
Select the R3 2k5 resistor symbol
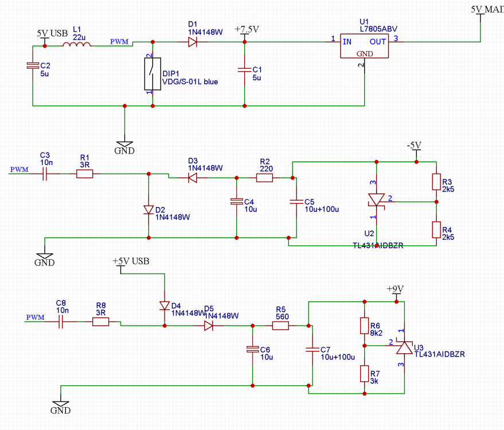point(436,182)
